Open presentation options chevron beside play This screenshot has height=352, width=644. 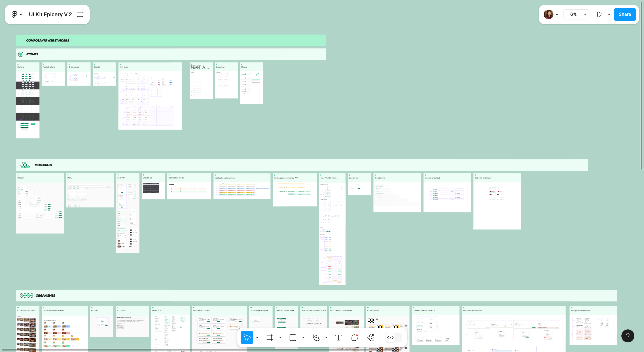[609, 15]
